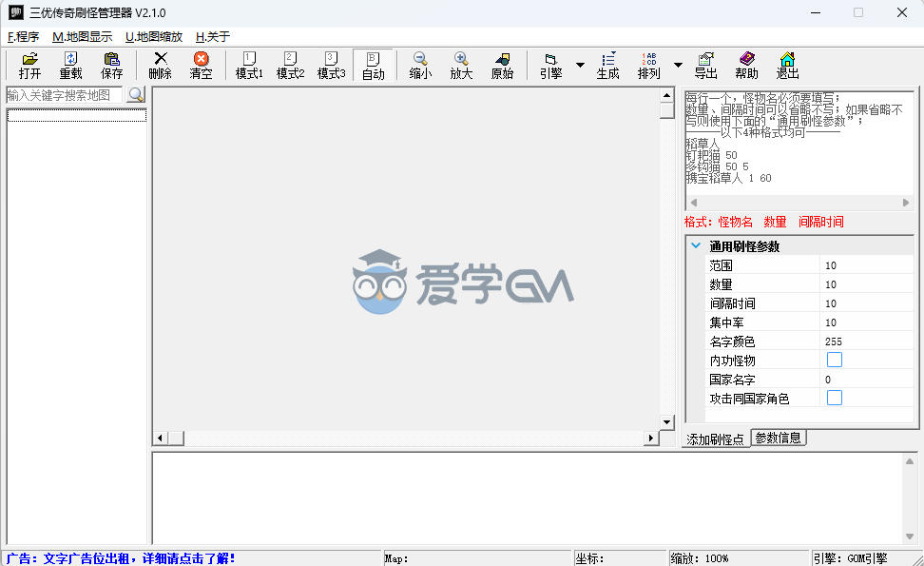
Task: Switch to 参数信息 tab
Action: click(778, 439)
